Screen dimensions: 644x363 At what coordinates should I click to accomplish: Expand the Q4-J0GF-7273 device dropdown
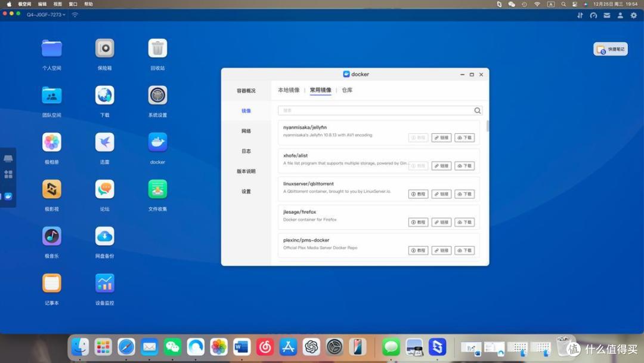coord(46,15)
